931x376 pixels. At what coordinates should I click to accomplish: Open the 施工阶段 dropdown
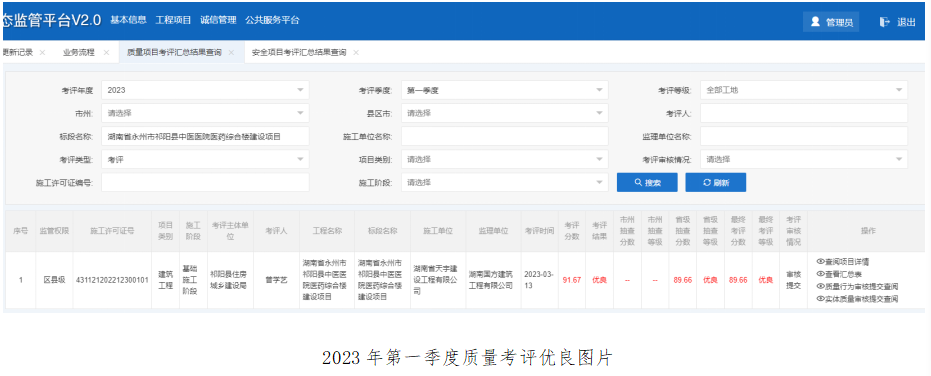505,182
